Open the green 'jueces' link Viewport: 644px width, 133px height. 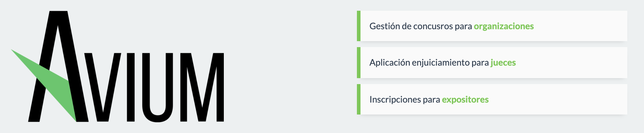pos(503,63)
